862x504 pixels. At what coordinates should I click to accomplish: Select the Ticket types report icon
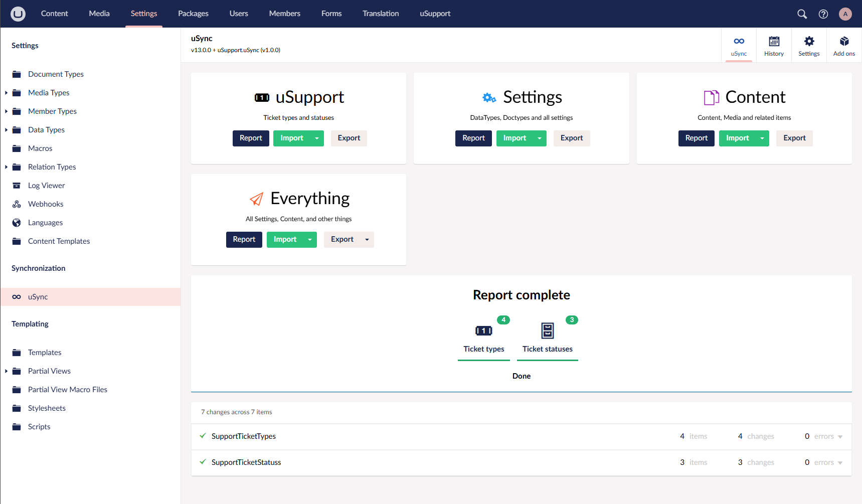pos(483,331)
